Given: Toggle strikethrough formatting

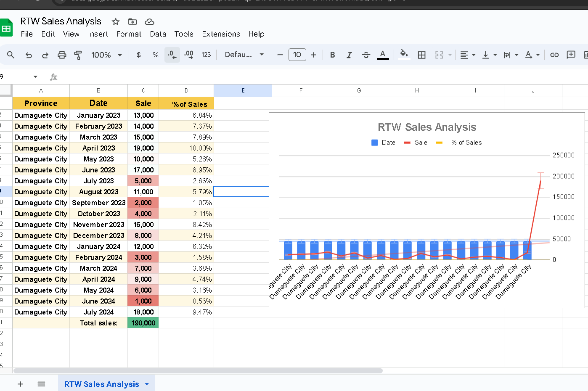Looking at the screenshot, I should pyautogui.click(x=366, y=55).
